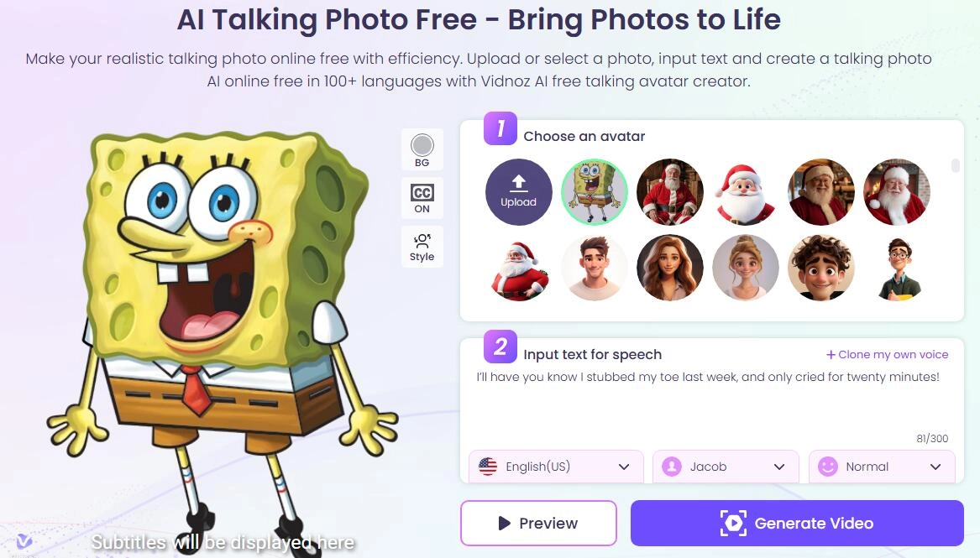
Task: Open the Style options icon
Action: [x=422, y=248]
